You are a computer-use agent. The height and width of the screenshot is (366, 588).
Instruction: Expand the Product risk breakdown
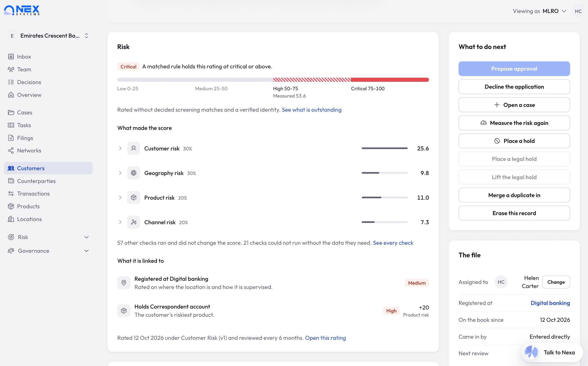tap(120, 198)
